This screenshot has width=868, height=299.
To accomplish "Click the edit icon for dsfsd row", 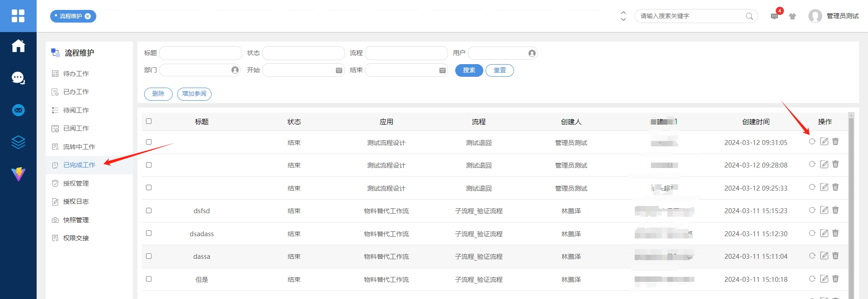I will 824,210.
